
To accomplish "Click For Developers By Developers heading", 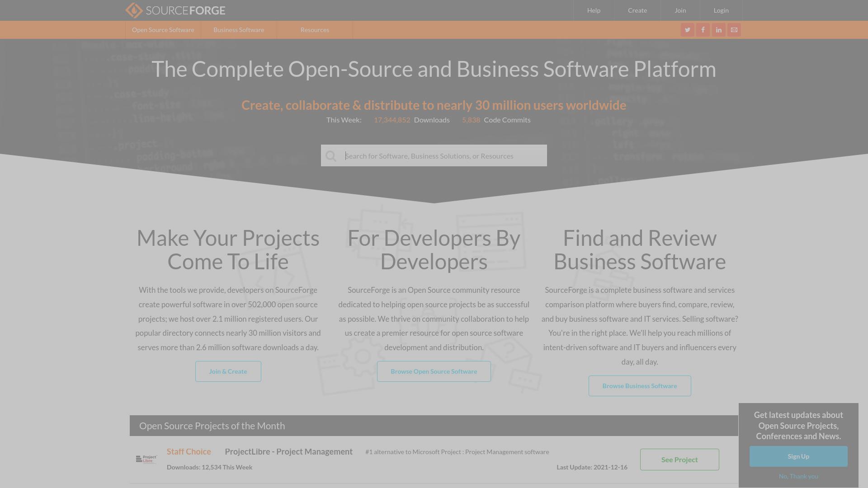I will point(434,250).
